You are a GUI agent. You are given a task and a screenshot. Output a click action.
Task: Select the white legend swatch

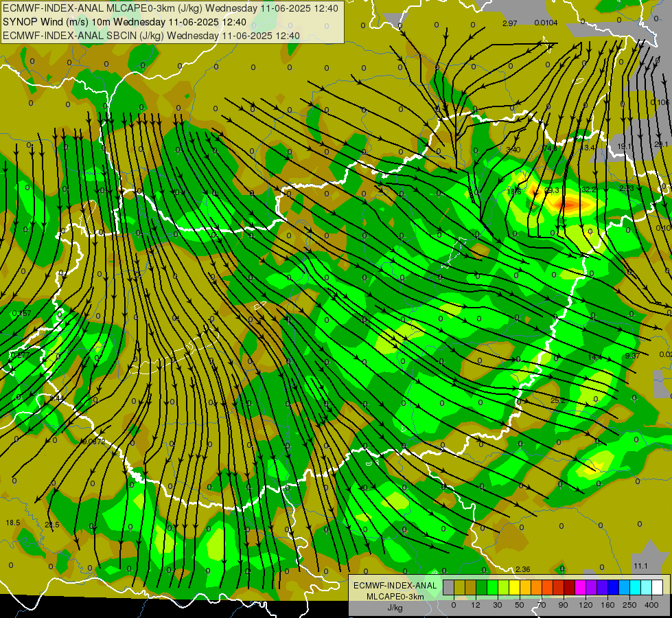pyautogui.click(x=657, y=587)
